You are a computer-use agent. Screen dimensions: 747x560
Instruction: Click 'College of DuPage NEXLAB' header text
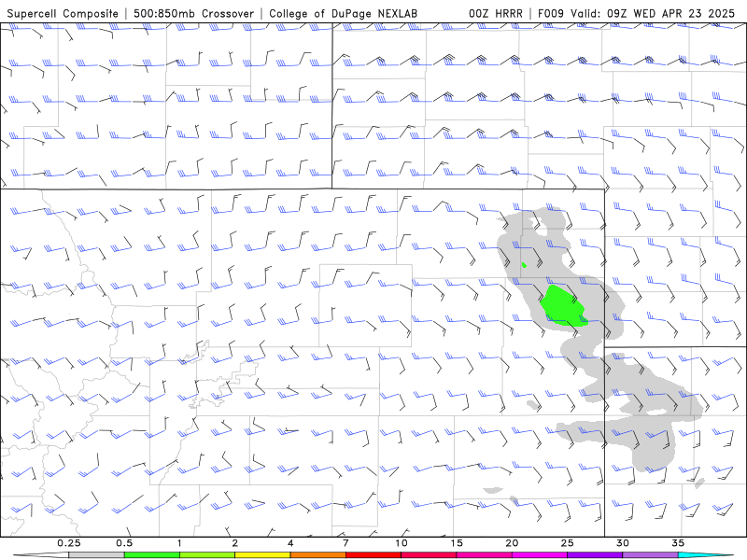(x=343, y=13)
